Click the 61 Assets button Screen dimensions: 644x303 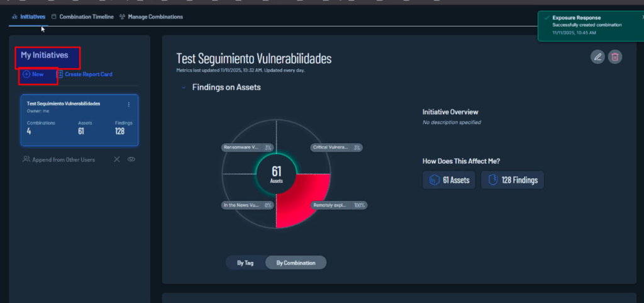[x=449, y=180]
